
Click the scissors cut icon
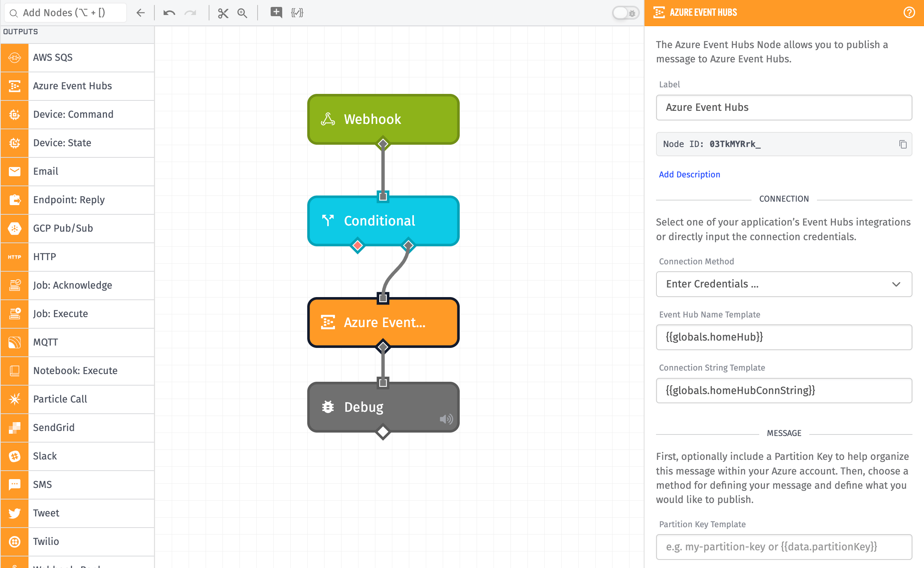click(223, 13)
